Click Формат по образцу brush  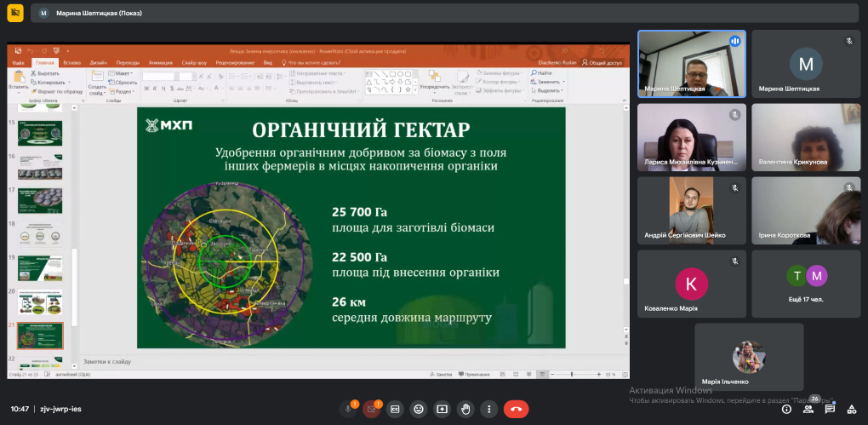(x=56, y=91)
